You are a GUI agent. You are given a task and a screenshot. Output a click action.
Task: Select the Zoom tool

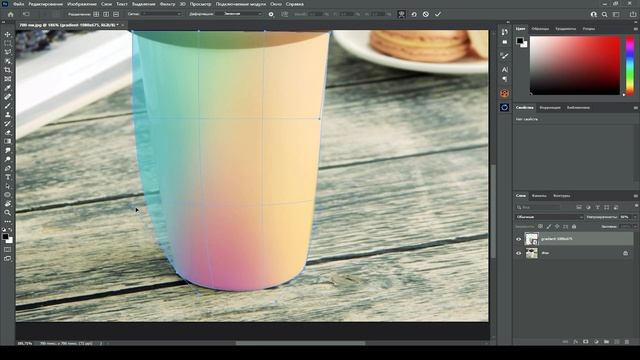pos(7,213)
